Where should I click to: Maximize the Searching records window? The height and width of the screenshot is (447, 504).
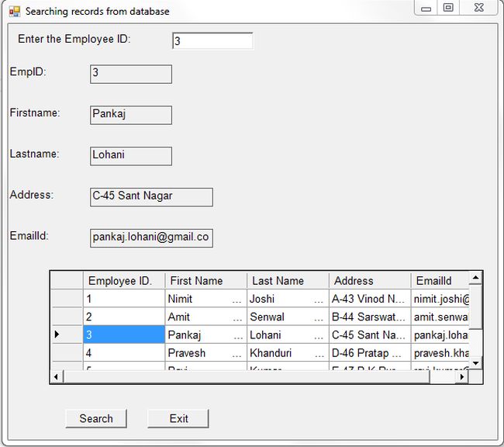[x=448, y=8]
